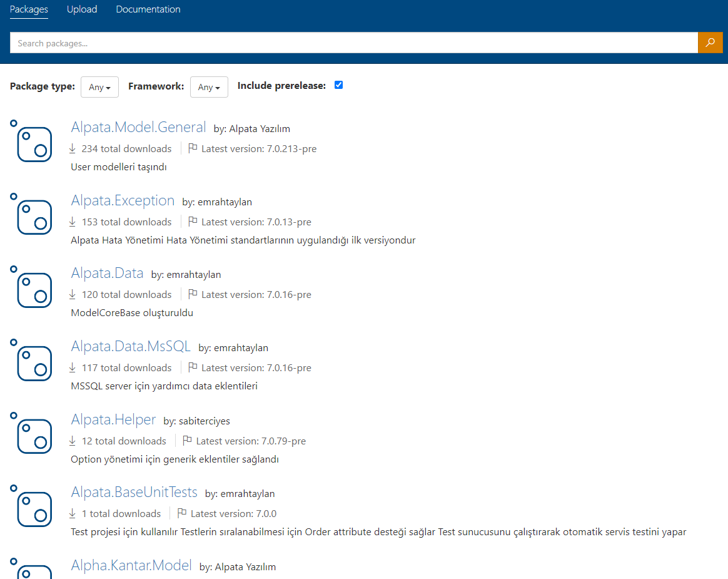The height and width of the screenshot is (579, 728).
Task: Open the Alpata.Exception package link
Action: (x=123, y=200)
